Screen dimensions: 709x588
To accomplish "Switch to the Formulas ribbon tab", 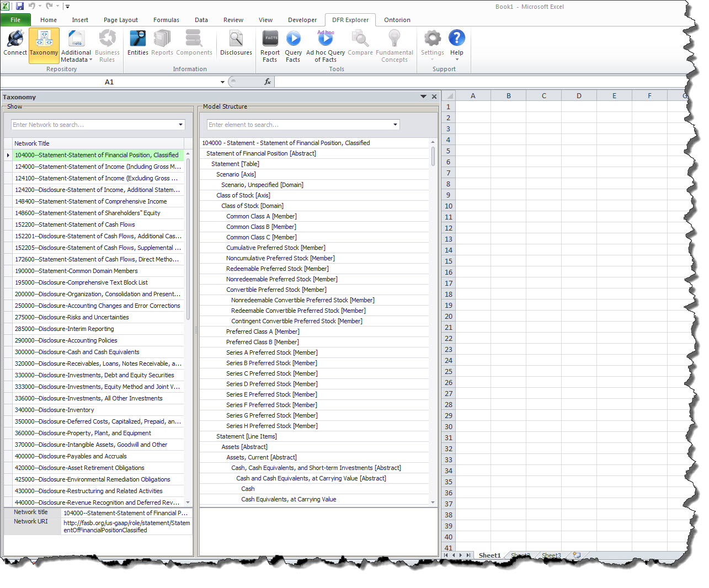I will coord(166,20).
